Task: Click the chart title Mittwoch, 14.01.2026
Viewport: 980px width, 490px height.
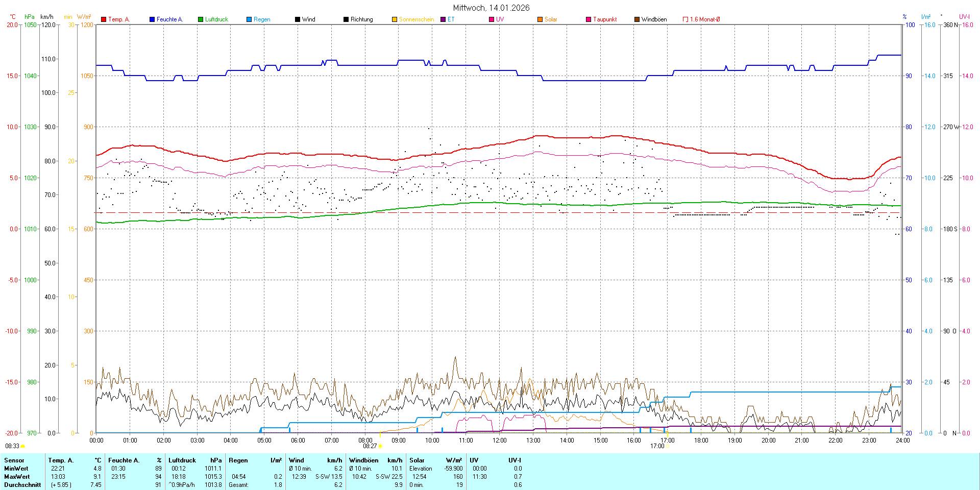Action: [491, 8]
